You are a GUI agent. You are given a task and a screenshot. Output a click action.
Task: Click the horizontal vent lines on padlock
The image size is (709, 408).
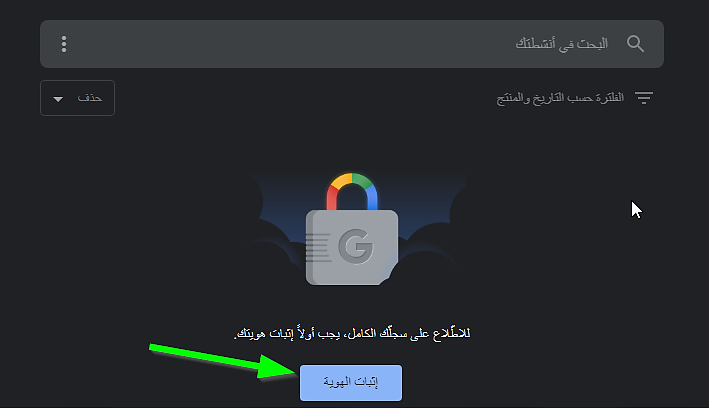coord(317,247)
